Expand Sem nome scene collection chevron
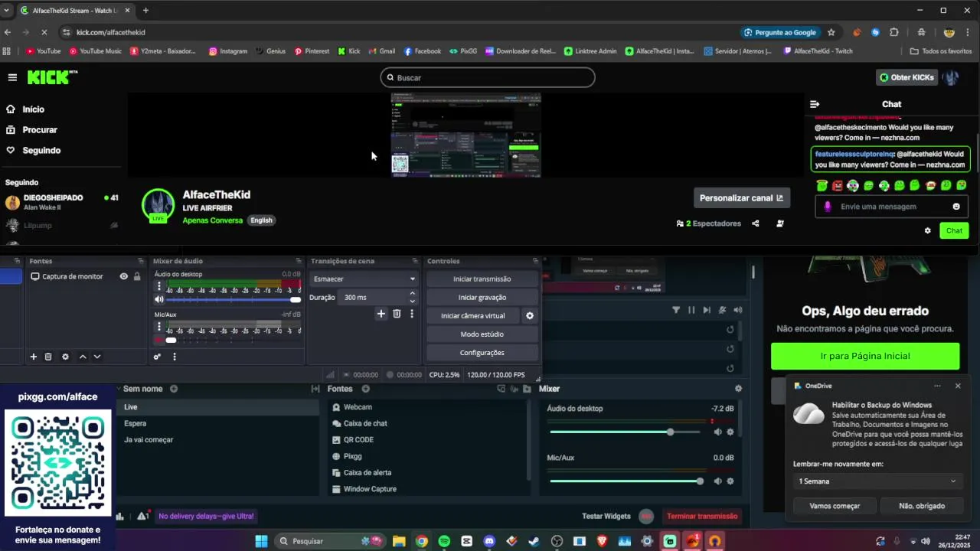The image size is (980, 551). pos(119,389)
